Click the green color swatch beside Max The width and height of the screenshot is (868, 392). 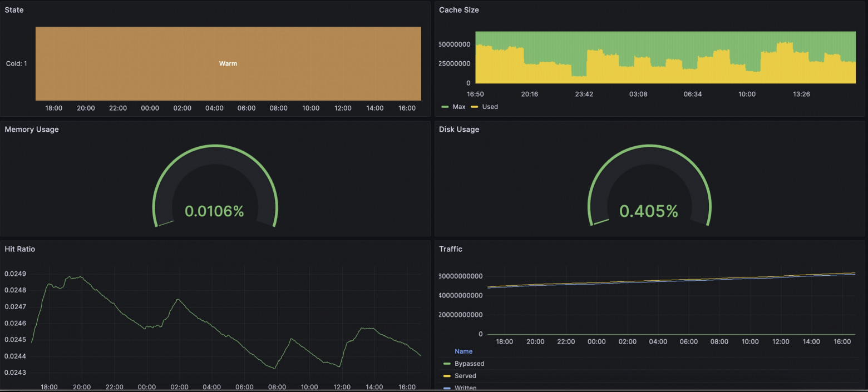pos(445,107)
